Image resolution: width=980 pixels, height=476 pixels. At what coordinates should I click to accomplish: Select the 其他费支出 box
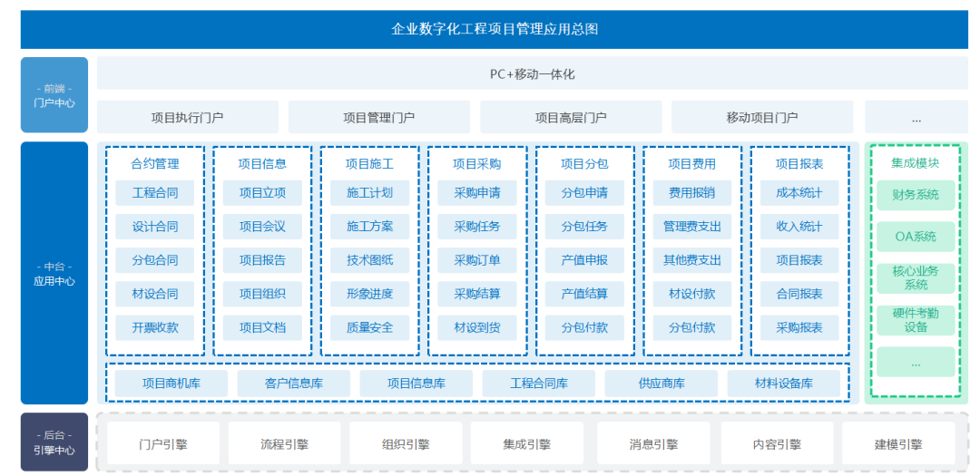(x=692, y=260)
